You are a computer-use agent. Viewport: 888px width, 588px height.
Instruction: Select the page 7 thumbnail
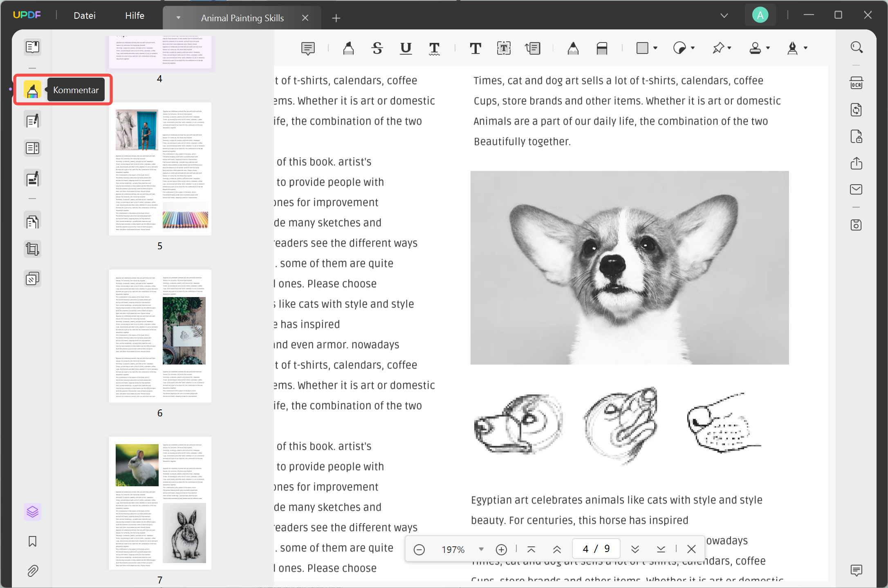(x=160, y=503)
